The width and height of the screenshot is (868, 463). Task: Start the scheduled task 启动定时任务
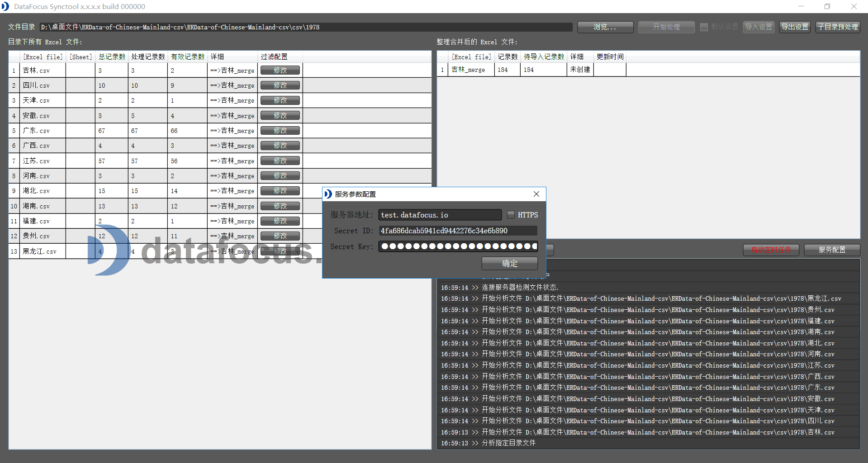pyautogui.click(x=771, y=250)
